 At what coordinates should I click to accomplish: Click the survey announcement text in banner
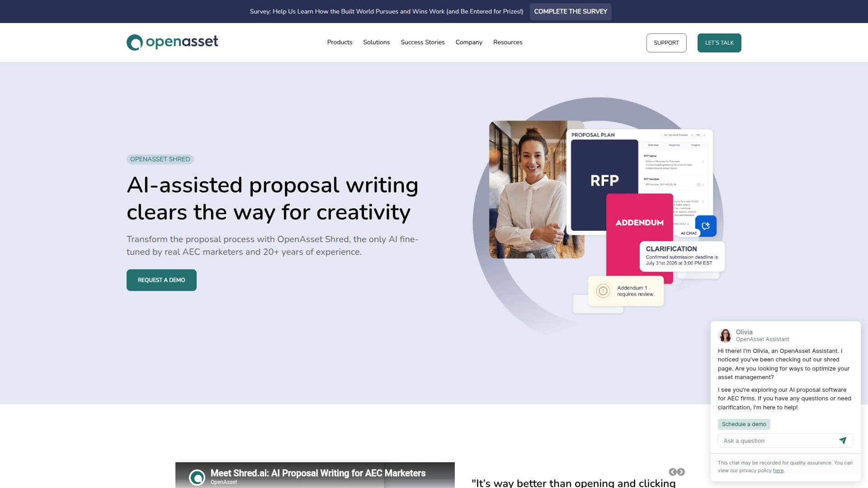(386, 11)
